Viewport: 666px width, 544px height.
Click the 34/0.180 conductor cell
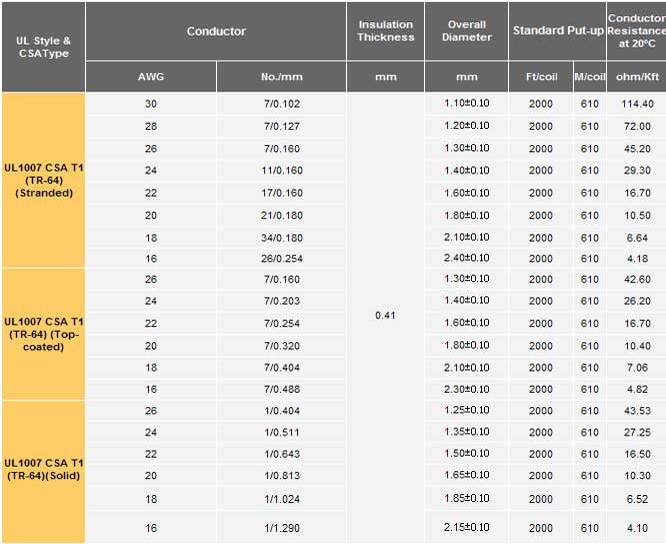coord(281,238)
